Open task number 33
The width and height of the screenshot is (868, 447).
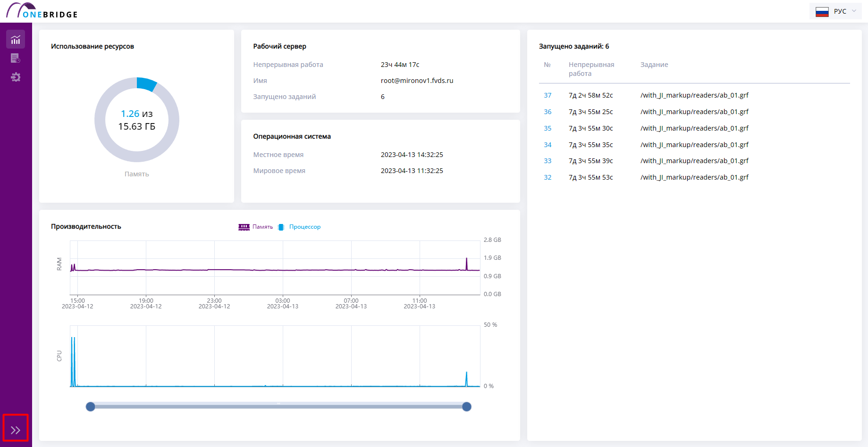pos(548,161)
